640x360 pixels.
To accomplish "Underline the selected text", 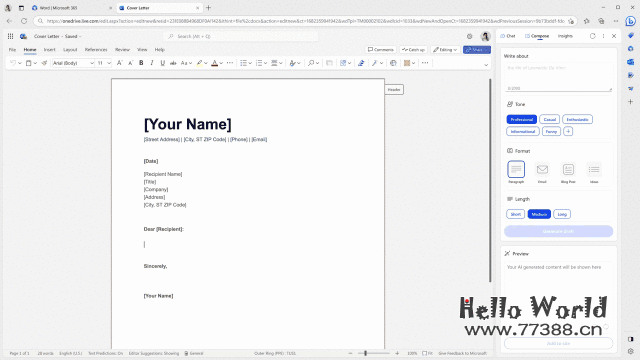I will coord(162,63).
